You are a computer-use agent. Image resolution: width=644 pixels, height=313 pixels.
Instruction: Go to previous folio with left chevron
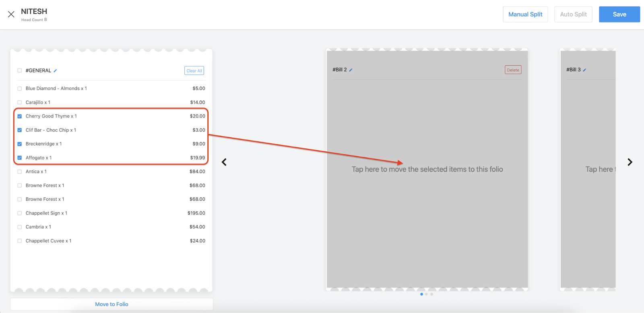[224, 162]
